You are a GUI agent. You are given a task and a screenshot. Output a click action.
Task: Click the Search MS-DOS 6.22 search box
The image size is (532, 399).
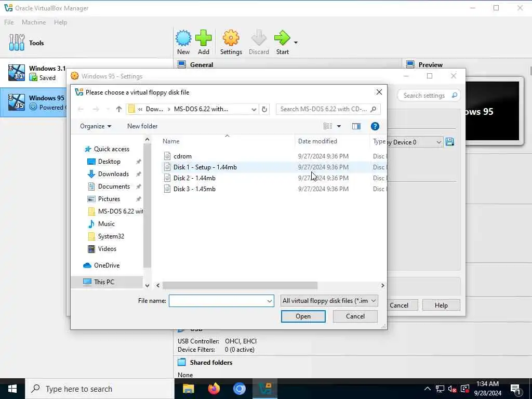[x=328, y=109]
